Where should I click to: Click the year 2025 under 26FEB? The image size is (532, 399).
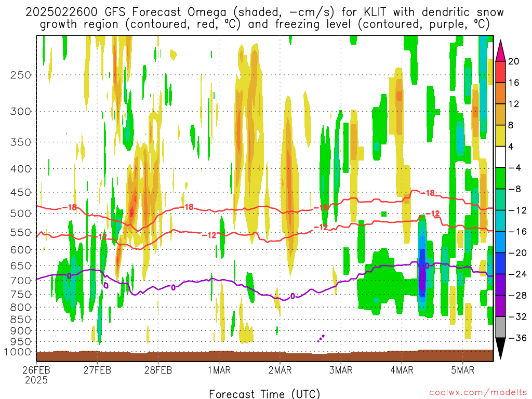click(36, 380)
